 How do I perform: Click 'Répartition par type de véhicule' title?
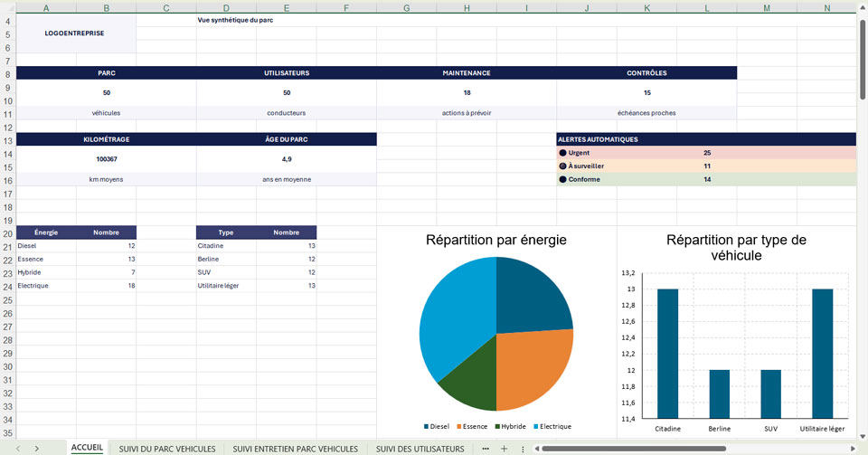coord(736,248)
